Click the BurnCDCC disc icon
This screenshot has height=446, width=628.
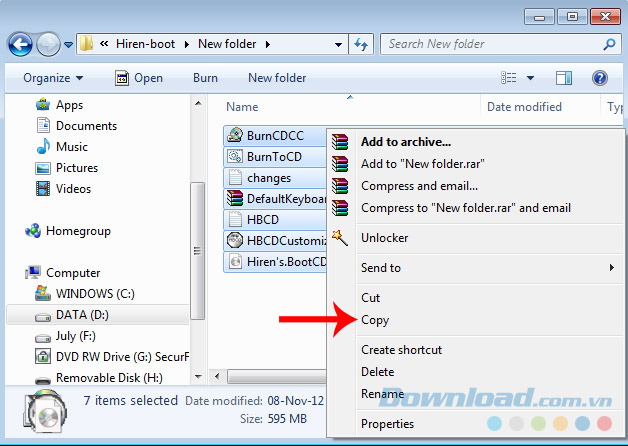tap(235, 135)
